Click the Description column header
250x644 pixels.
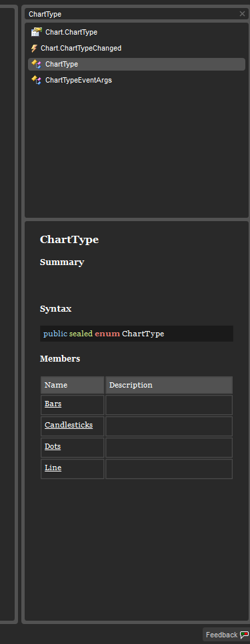pos(169,385)
